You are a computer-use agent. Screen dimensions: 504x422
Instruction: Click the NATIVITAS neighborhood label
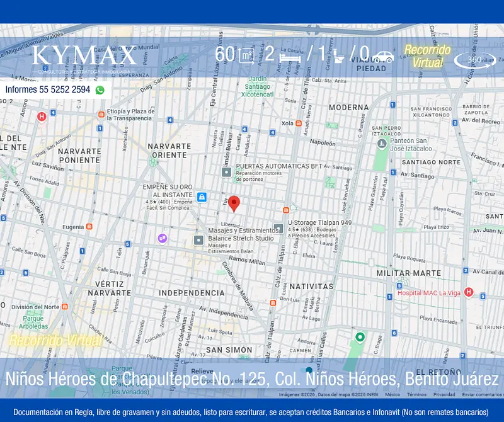pyautogui.click(x=311, y=287)
